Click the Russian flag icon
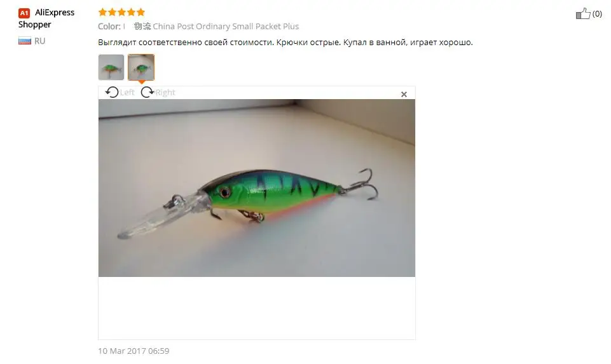This screenshot has width=611, height=364. pyautogui.click(x=25, y=41)
